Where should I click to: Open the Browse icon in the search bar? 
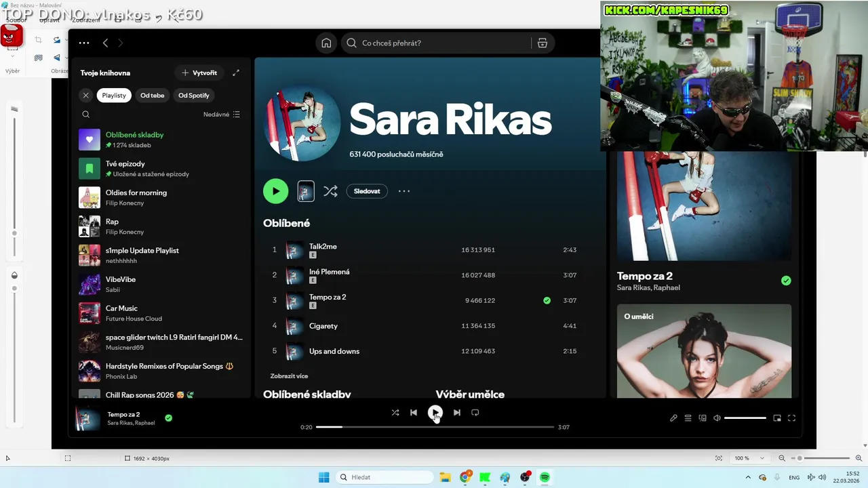click(542, 43)
